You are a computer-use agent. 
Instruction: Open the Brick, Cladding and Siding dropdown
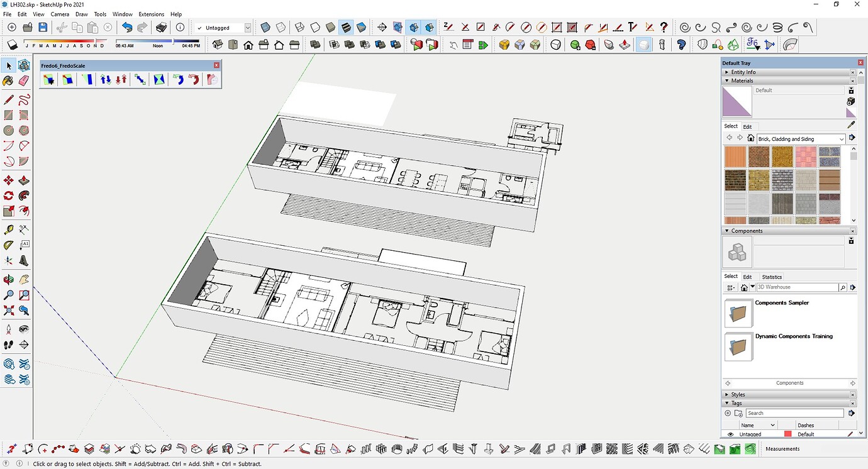[x=842, y=139]
